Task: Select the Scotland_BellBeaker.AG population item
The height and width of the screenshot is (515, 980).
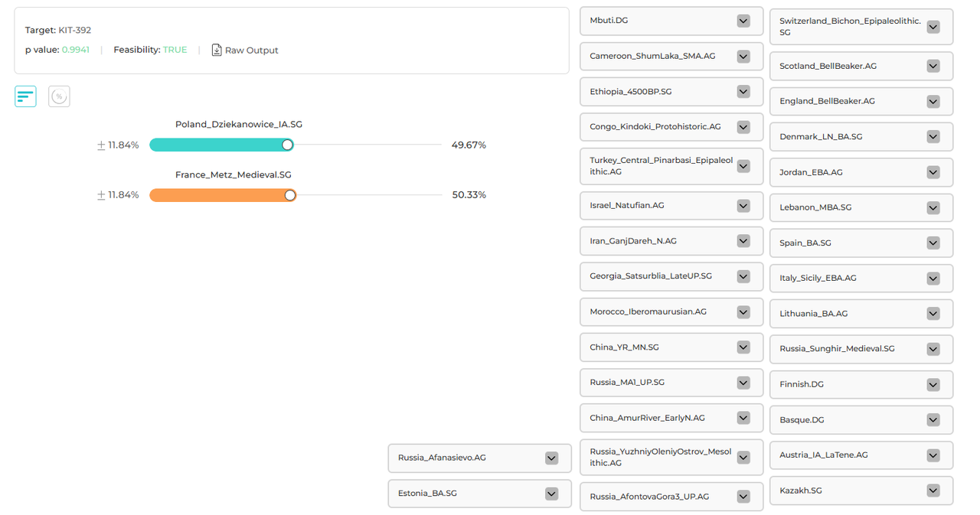Action: [x=848, y=66]
